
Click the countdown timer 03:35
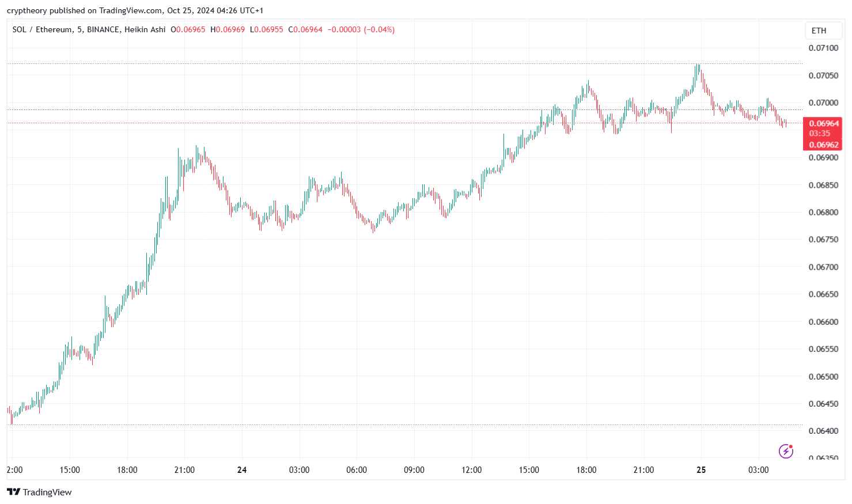(x=819, y=134)
